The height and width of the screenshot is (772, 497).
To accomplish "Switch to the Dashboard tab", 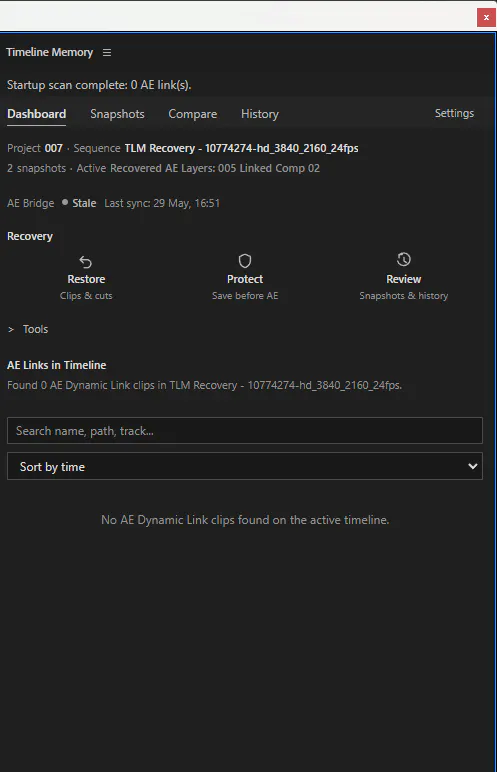I will coord(36,114).
